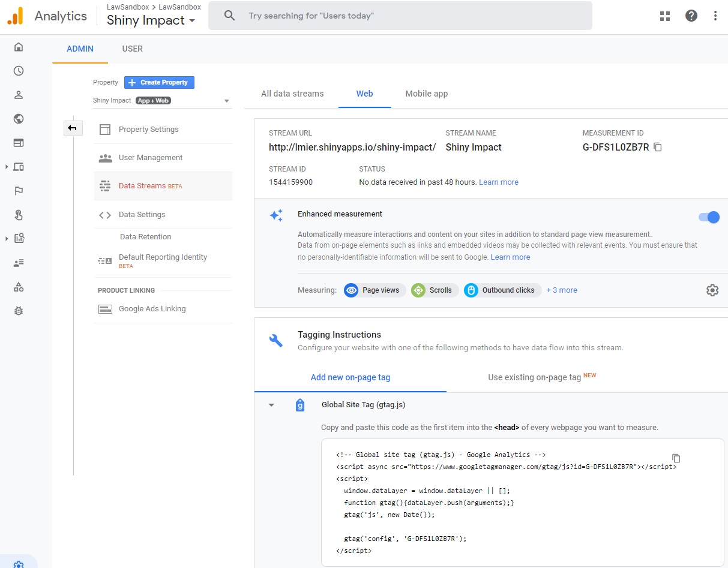728x568 pixels.
Task: Open the user acquisition person icon
Action: (19, 95)
